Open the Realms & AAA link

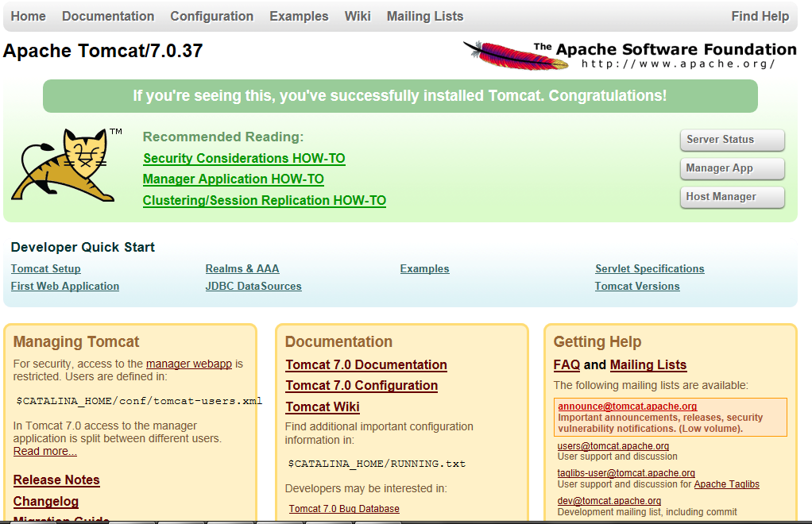(242, 269)
